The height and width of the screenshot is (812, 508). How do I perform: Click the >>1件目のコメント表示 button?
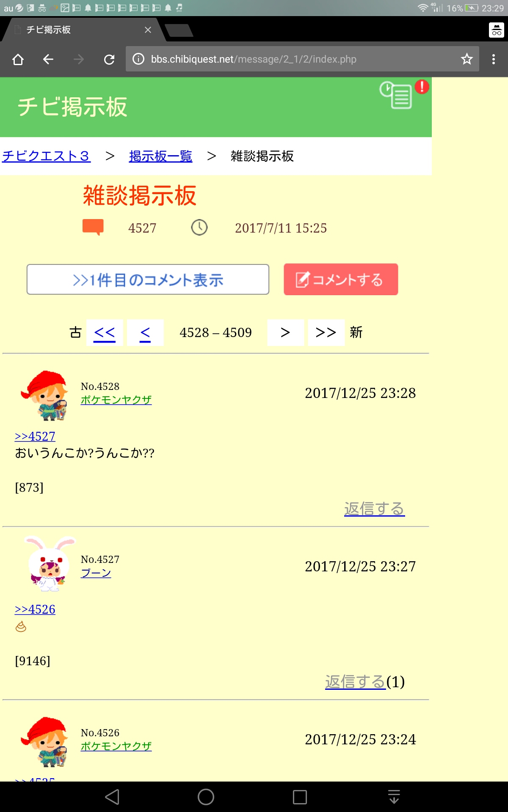[148, 280]
